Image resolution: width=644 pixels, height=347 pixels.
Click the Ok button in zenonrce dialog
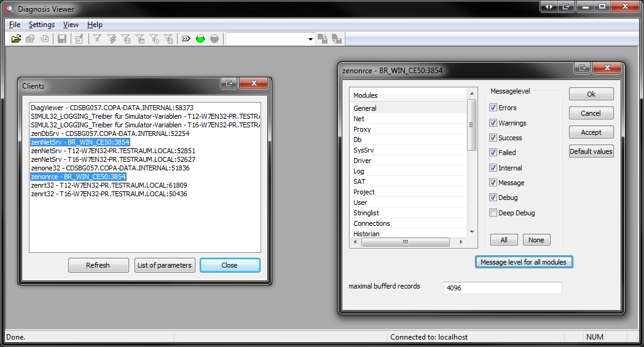pos(591,94)
